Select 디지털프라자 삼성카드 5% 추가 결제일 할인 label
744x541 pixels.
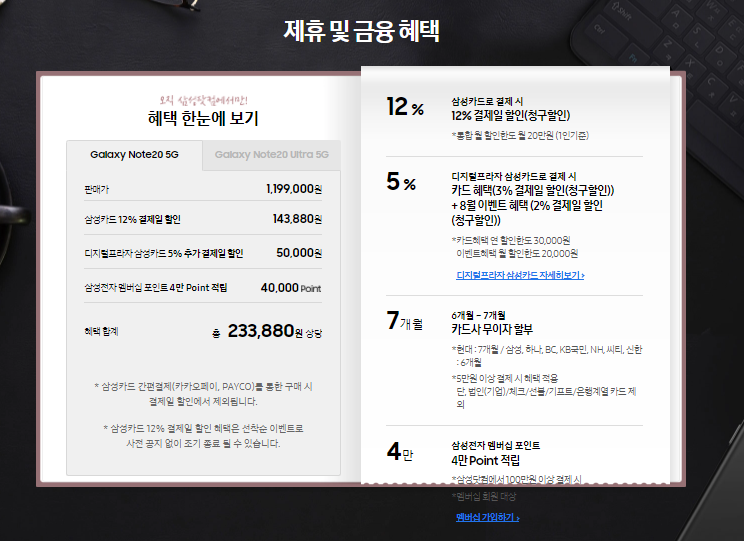[164, 253]
